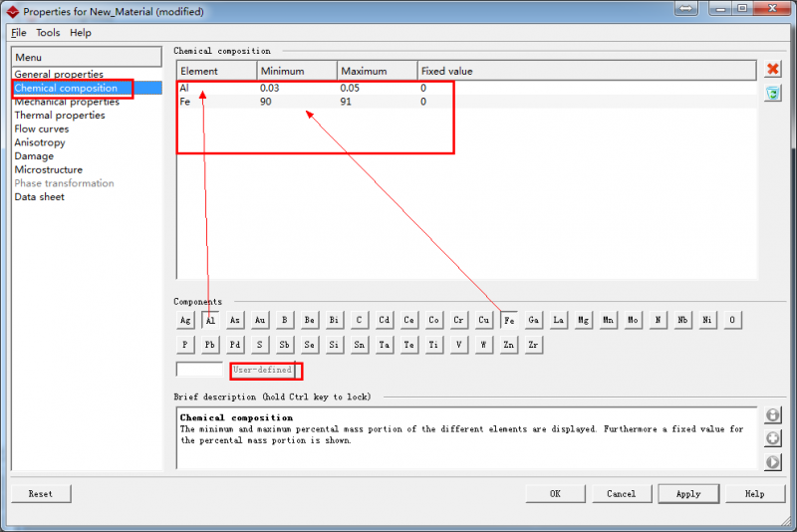Add the Cu component
Viewport: 797px width, 532px height.
coord(483,320)
